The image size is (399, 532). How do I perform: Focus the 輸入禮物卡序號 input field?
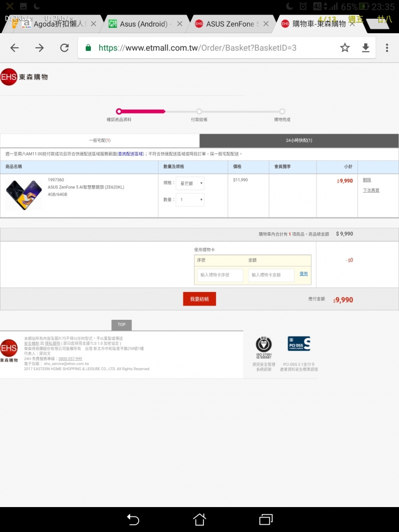pos(220,275)
